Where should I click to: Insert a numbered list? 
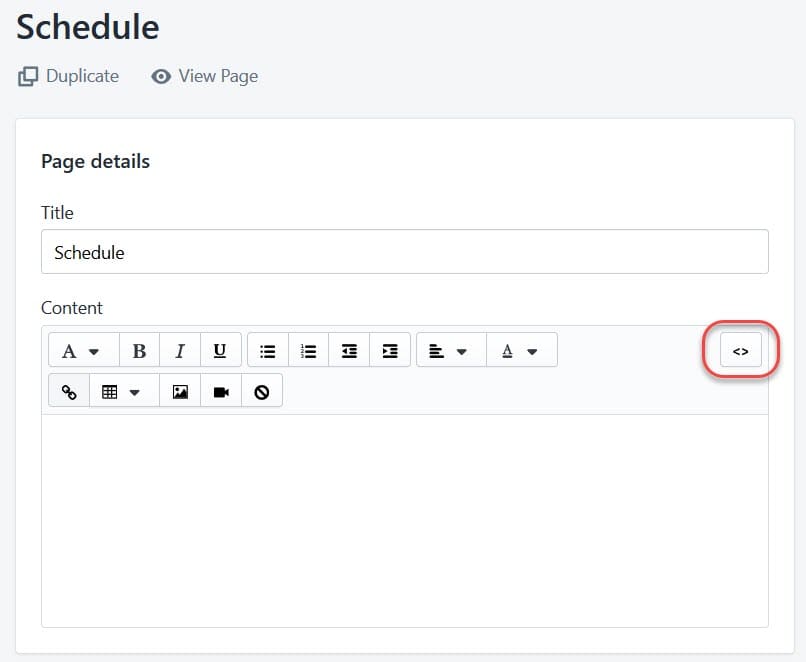[309, 351]
